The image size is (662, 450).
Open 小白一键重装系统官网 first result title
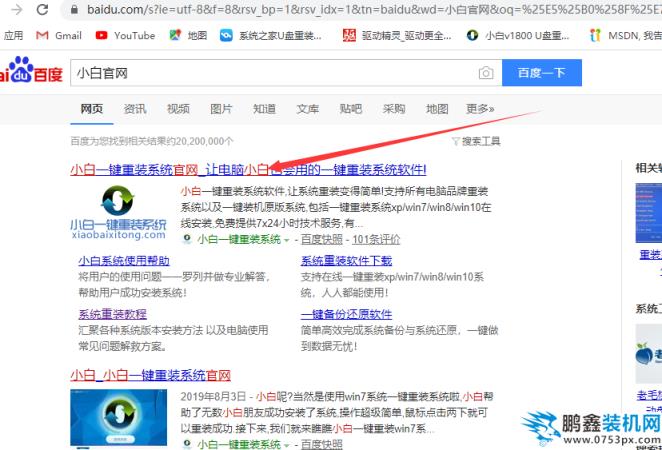click(248, 170)
